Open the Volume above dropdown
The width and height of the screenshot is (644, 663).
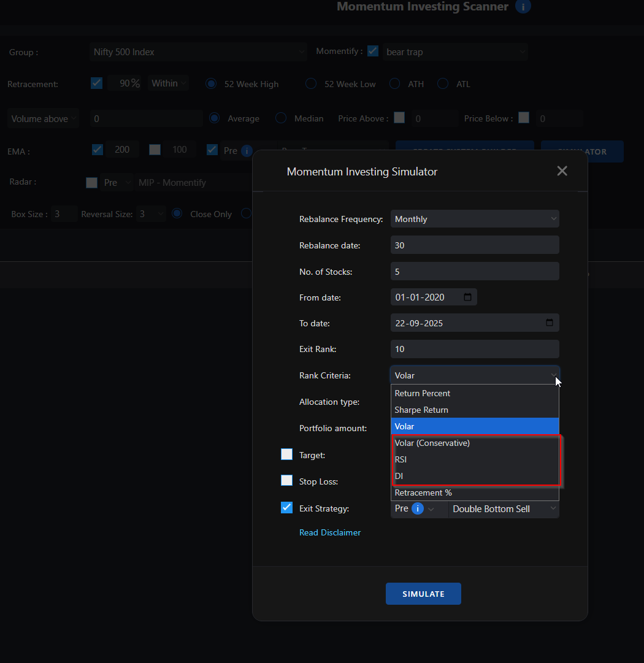pyautogui.click(x=43, y=119)
